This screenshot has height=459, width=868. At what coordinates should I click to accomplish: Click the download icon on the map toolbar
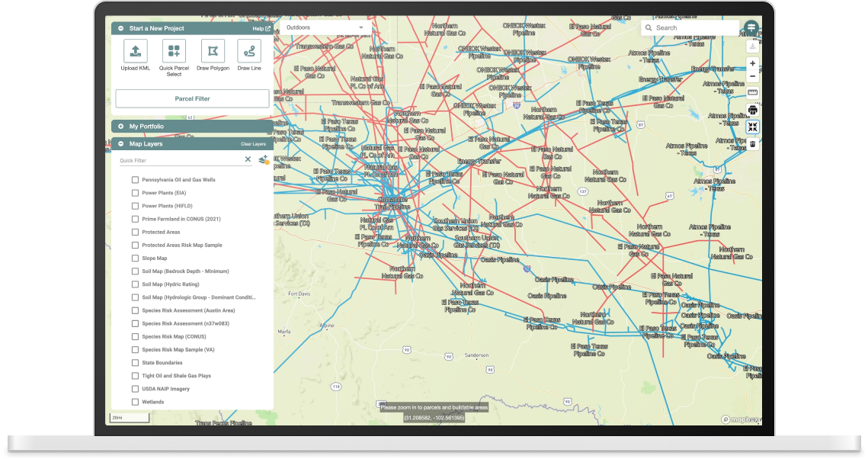[x=752, y=47]
